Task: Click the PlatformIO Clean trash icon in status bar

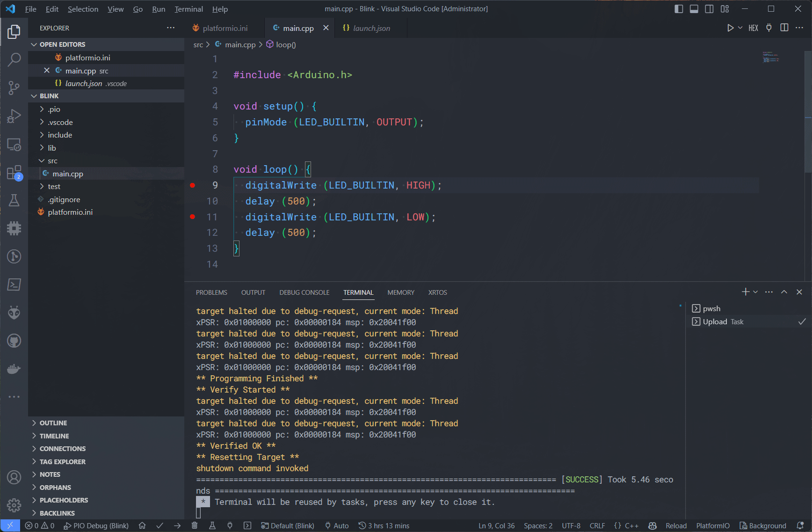Action: pyautogui.click(x=195, y=525)
